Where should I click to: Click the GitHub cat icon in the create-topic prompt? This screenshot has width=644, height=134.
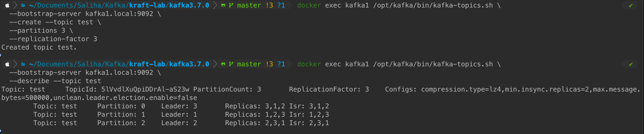click(223, 5)
